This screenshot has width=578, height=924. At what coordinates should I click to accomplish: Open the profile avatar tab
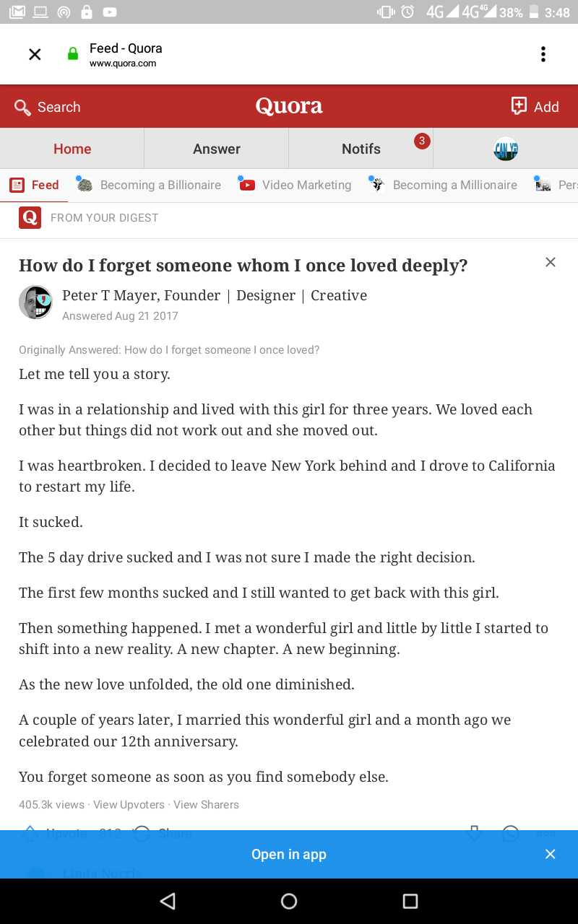[x=506, y=149]
